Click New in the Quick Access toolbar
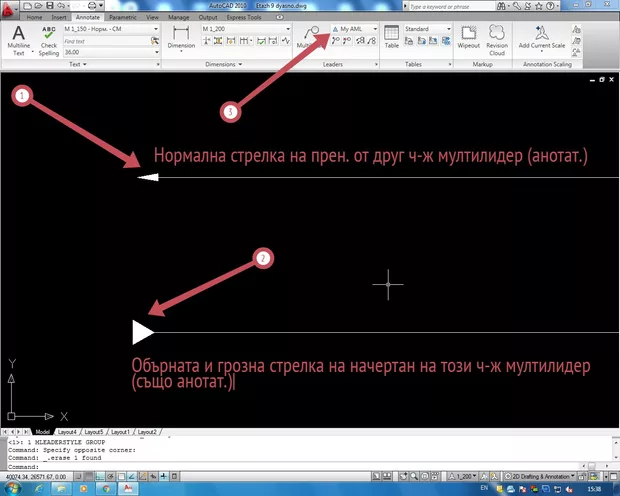Screen dimensions: 620x496 point(27,6)
